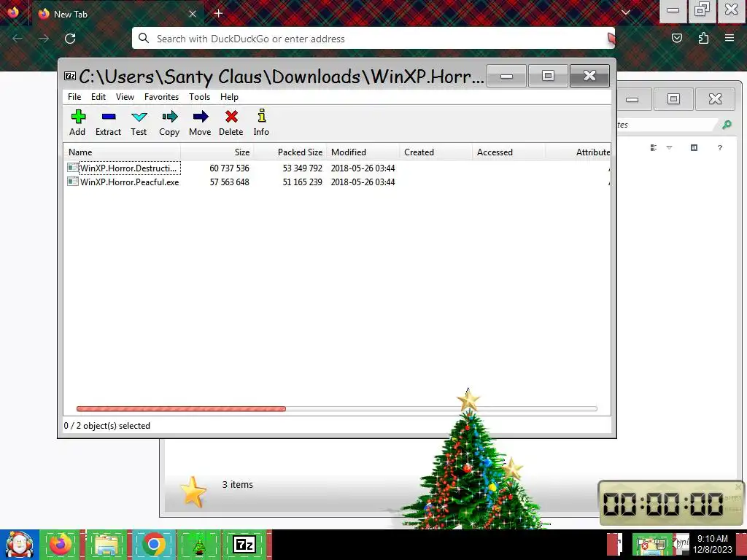
Task: Select the WinXP.Horror.Destructi... file name
Action: click(128, 168)
